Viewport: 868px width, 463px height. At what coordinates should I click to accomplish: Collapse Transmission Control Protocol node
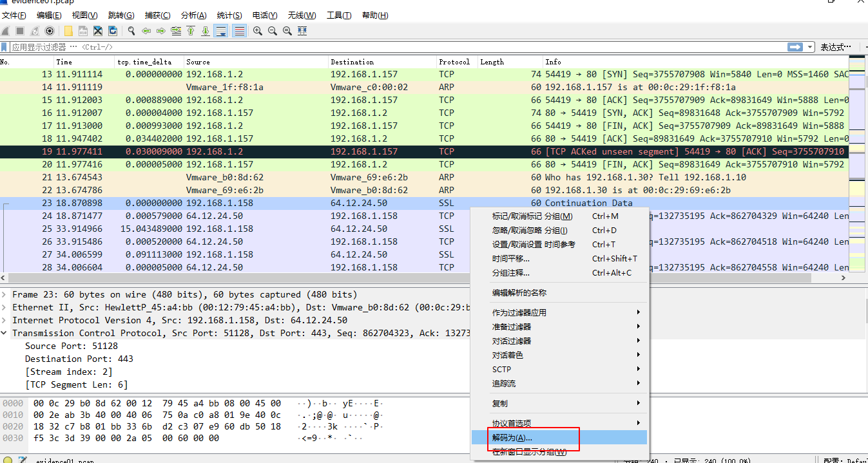coord(5,333)
